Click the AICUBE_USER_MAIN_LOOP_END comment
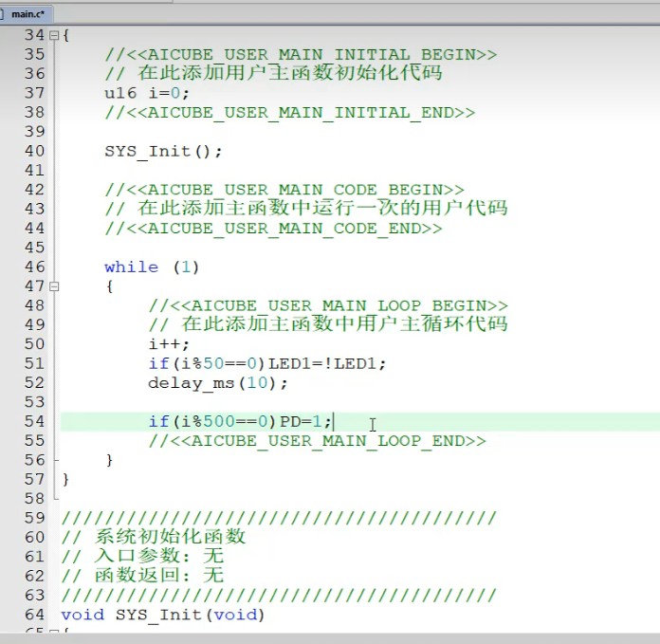 (317, 441)
